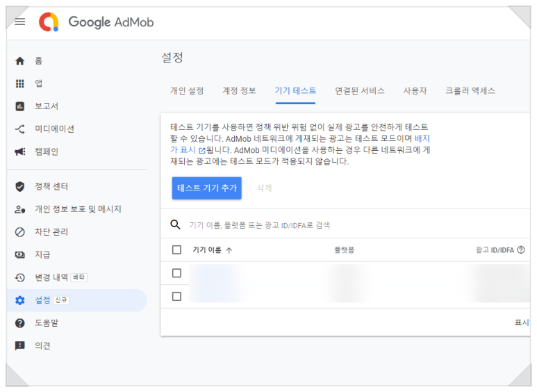Toggle the select-all checkbox in table header

click(x=176, y=250)
